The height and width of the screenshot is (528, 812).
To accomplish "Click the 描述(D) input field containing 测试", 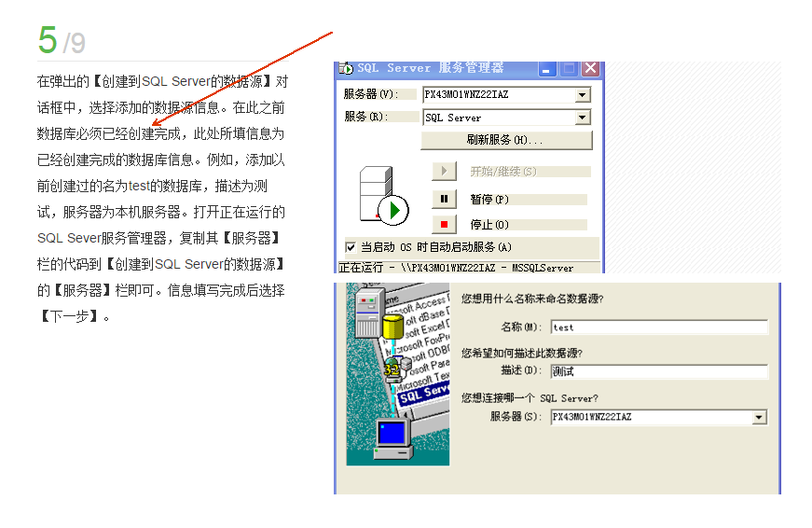I will pyautogui.click(x=659, y=371).
